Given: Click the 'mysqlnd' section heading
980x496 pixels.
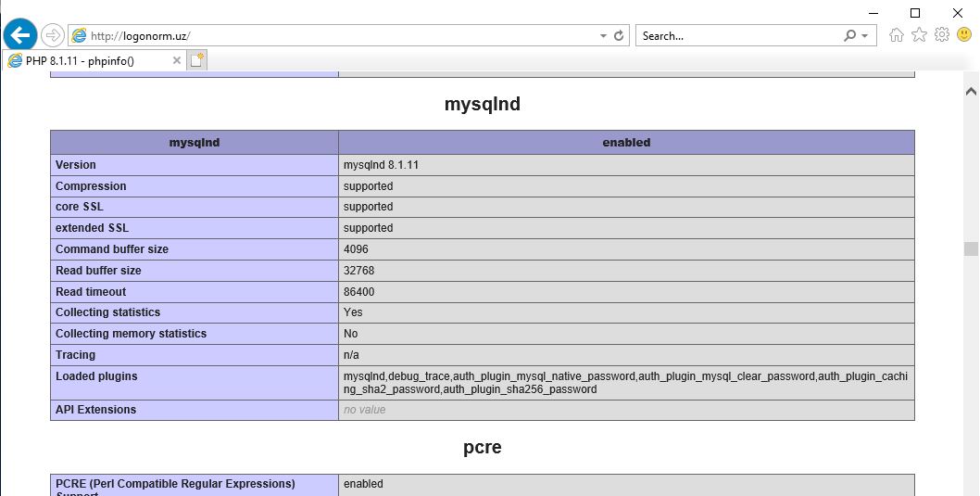Looking at the screenshot, I should click(483, 104).
